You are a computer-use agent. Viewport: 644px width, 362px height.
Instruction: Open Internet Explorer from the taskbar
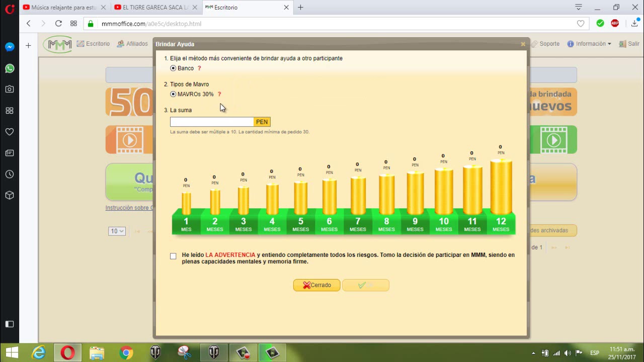(x=39, y=353)
